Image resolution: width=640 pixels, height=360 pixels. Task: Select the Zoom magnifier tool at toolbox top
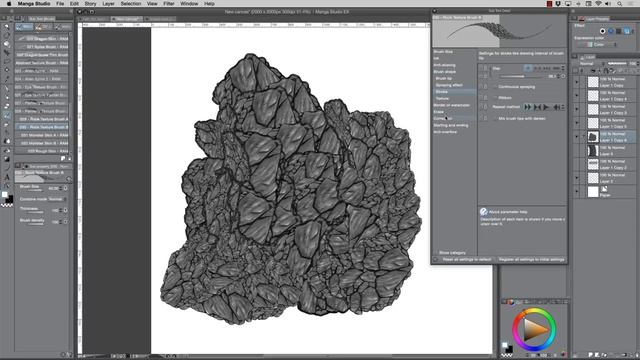7,27
